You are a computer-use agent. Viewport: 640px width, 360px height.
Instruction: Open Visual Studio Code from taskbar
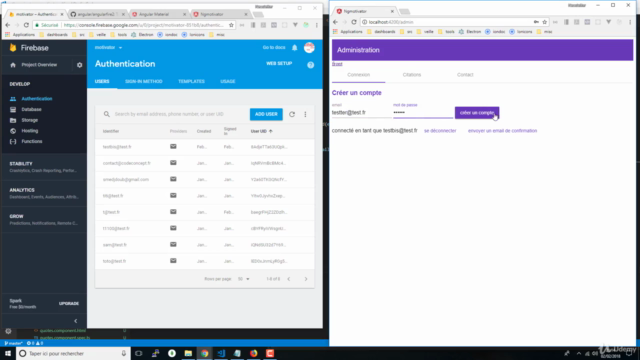(x=221, y=353)
